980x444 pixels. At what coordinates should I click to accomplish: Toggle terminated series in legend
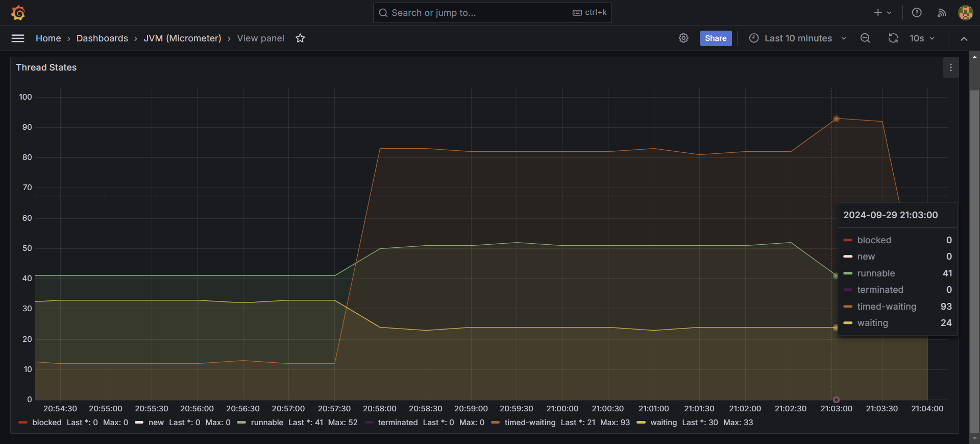point(398,423)
